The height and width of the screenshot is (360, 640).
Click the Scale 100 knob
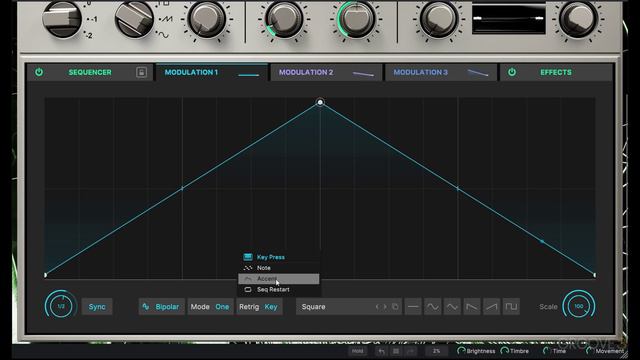(579, 306)
